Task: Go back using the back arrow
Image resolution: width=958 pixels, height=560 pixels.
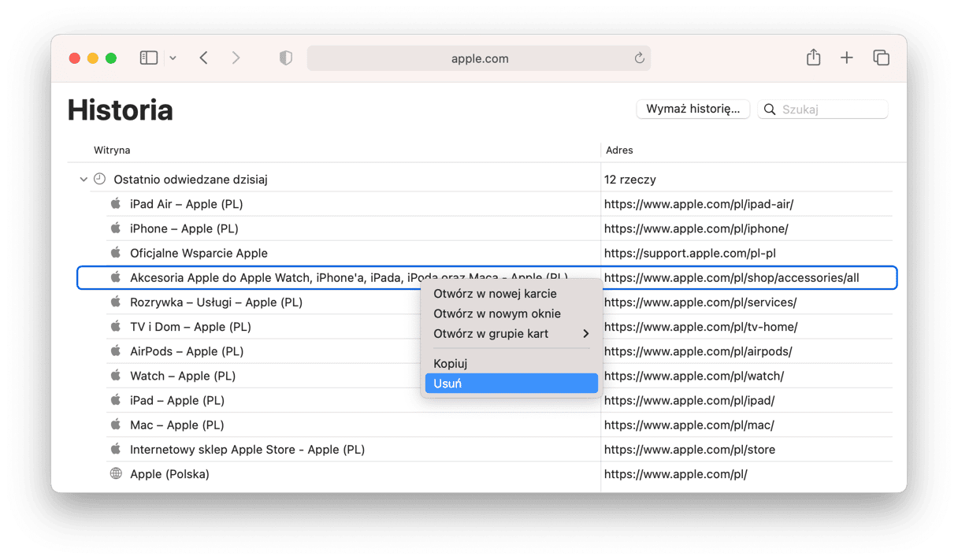Action: click(203, 58)
